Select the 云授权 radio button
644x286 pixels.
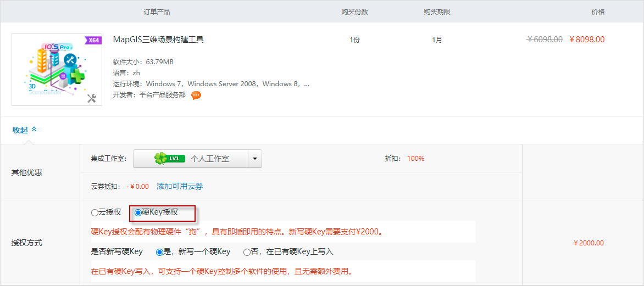coord(95,212)
